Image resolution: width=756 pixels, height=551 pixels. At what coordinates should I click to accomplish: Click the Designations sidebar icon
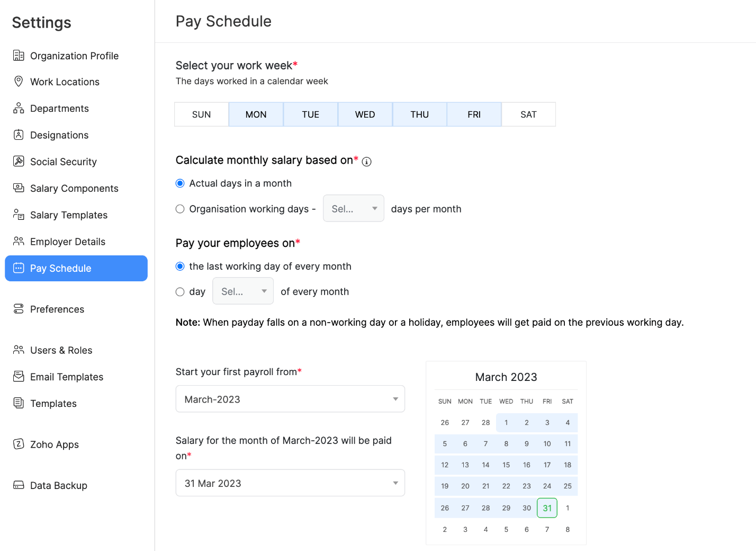coord(19,135)
